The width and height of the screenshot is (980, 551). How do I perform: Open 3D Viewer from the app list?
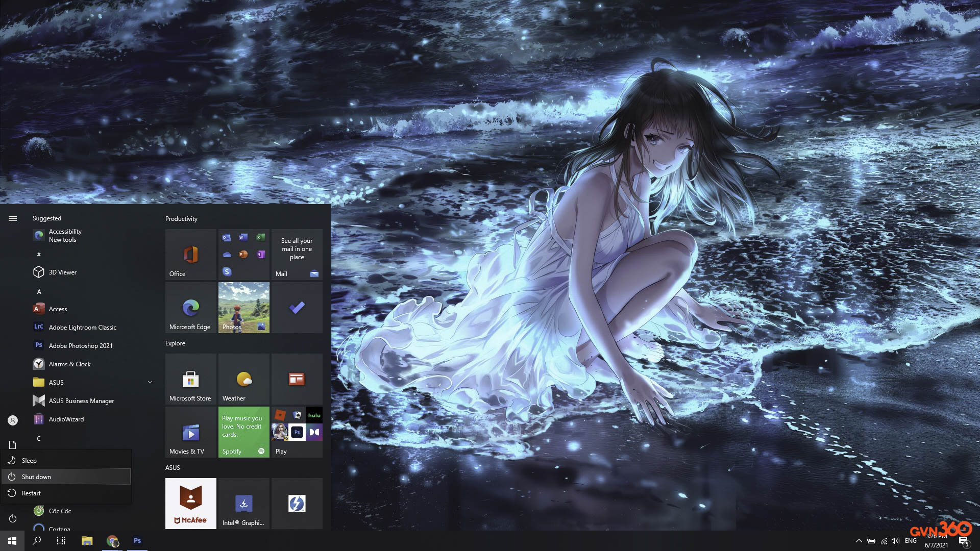[x=92, y=272]
